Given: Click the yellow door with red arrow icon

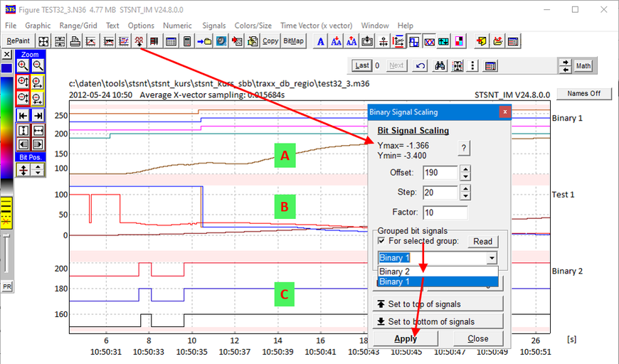Looking at the screenshot, I should click(481, 41).
